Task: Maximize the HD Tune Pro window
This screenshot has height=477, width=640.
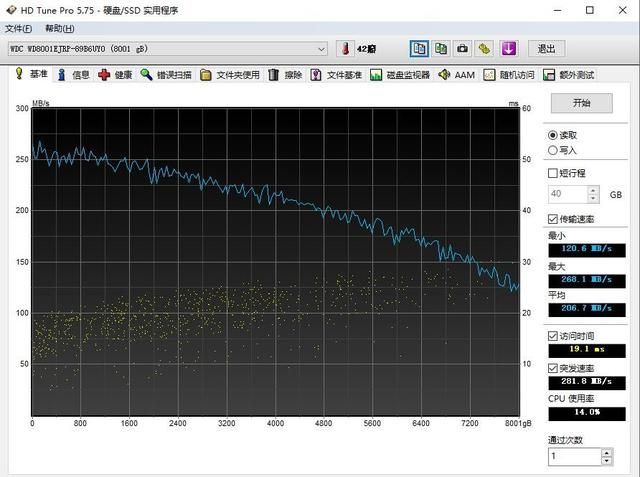Action: point(590,10)
